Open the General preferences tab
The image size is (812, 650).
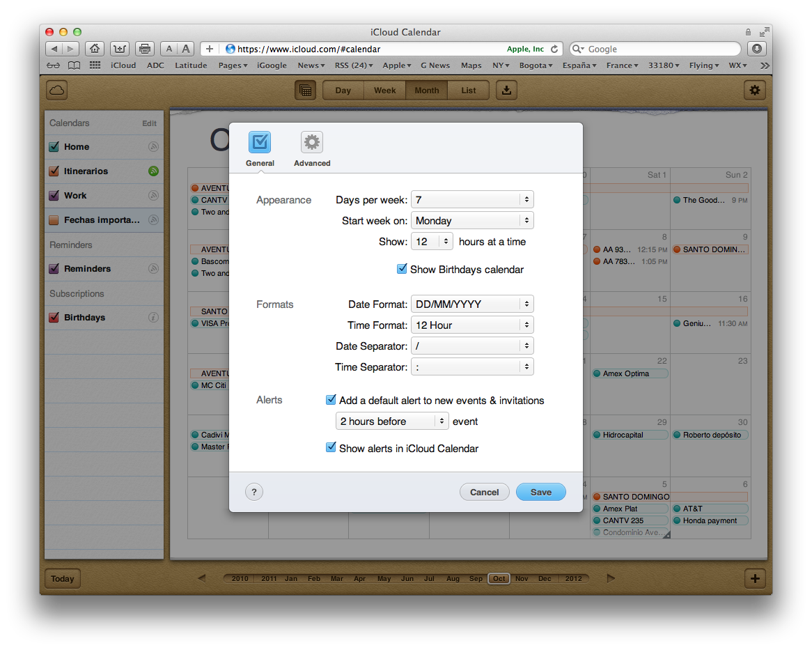260,149
